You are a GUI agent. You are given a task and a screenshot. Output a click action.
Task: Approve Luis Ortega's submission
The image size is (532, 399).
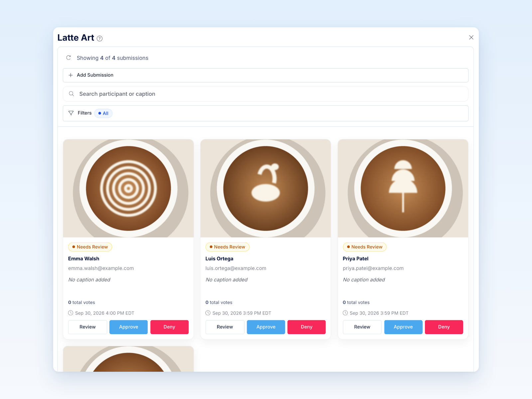[x=266, y=327]
